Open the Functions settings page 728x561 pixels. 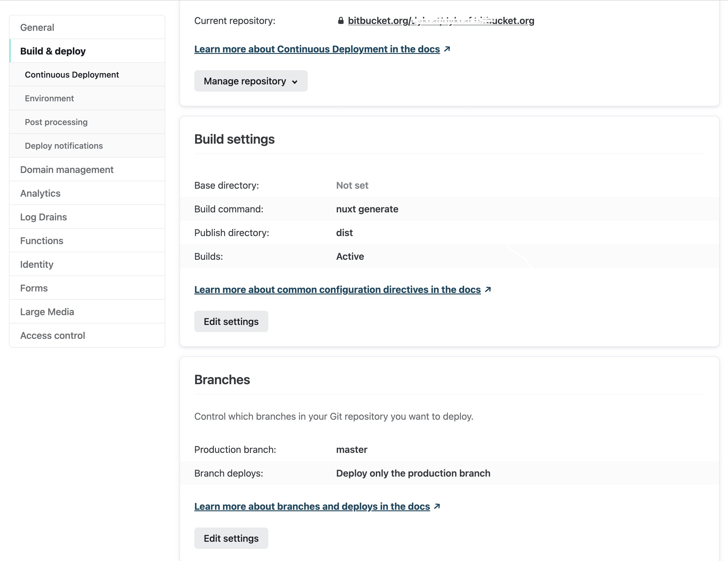point(42,240)
